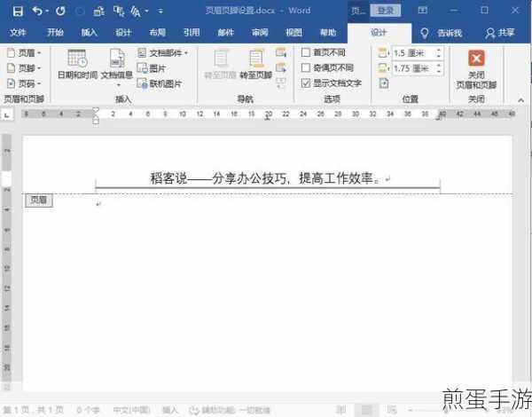Click the 插入 insert mode status indicator

[169, 410]
